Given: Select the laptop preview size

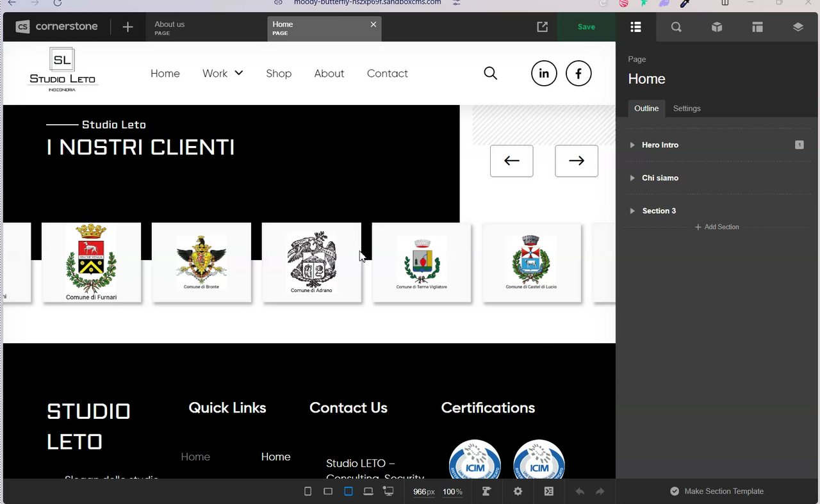Looking at the screenshot, I should click(368, 491).
